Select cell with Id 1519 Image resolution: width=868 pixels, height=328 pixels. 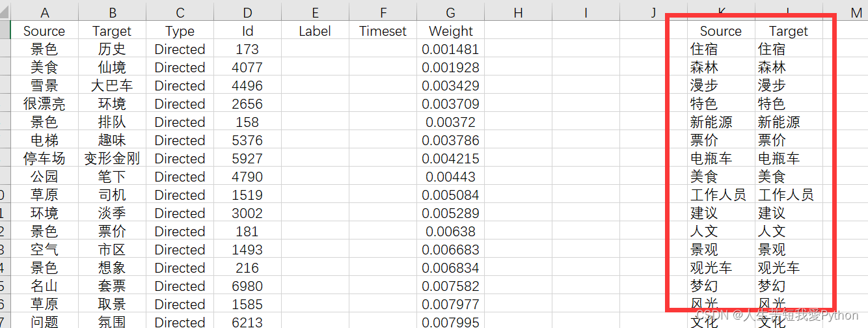(x=247, y=195)
